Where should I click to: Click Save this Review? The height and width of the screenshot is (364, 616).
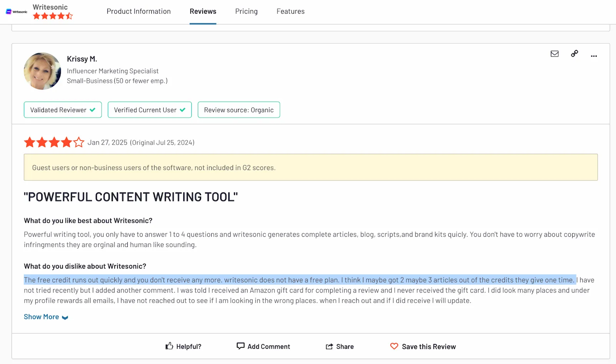pyautogui.click(x=423, y=346)
